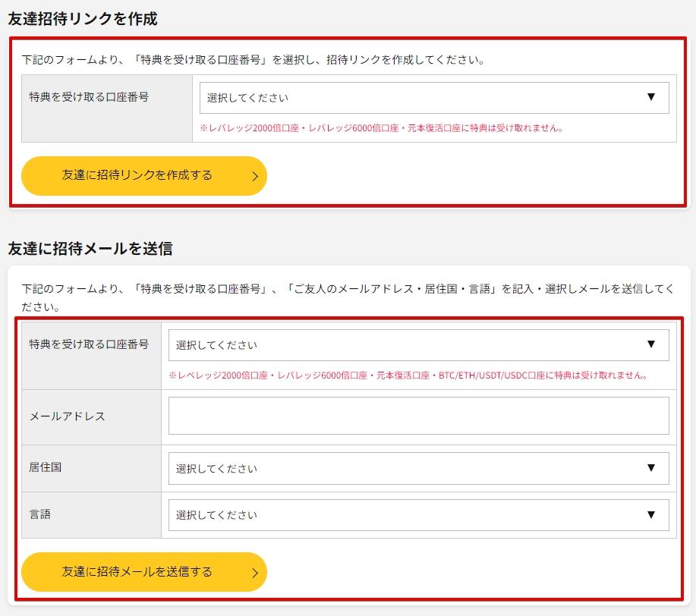Click the yellow invite link creation button
The height and width of the screenshot is (616, 696).
[x=144, y=175]
